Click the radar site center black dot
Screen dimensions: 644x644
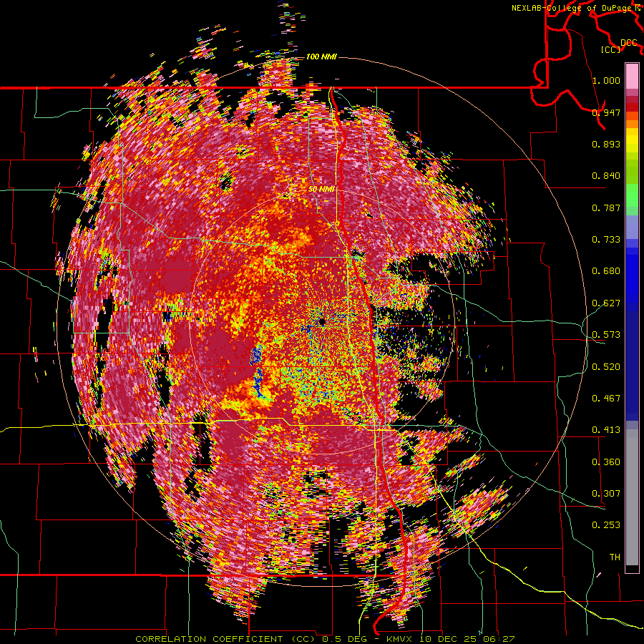coord(321,321)
